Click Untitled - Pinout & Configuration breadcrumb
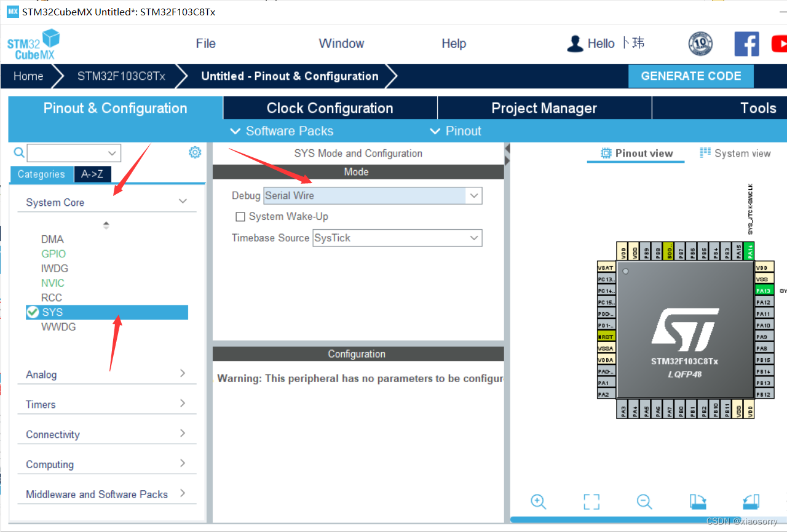Viewport: 787px width, 532px height. coord(290,76)
